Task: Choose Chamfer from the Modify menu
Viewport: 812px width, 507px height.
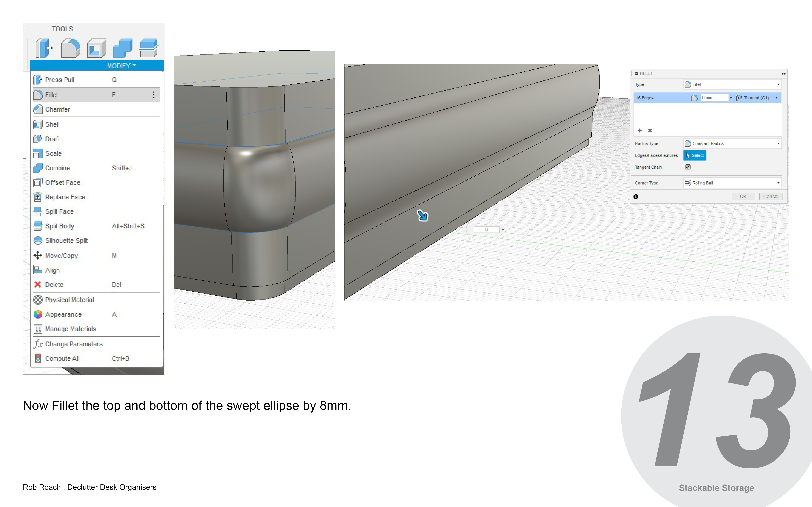Action: pyautogui.click(x=58, y=109)
